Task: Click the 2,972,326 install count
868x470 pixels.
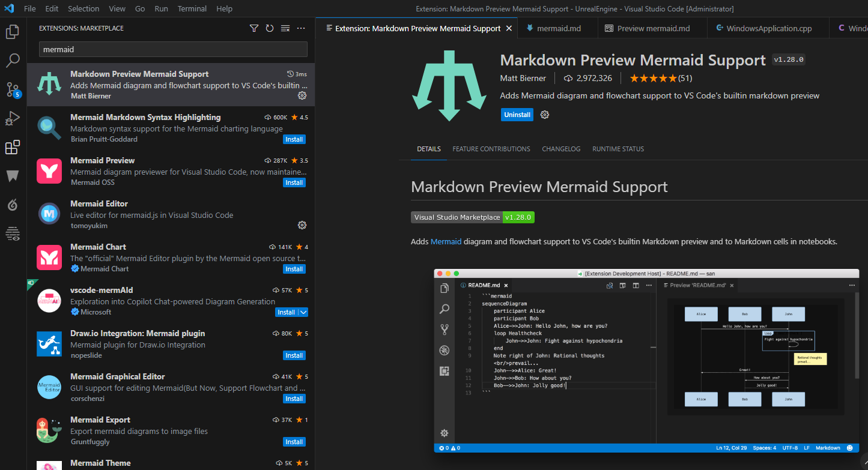Action: pyautogui.click(x=587, y=78)
